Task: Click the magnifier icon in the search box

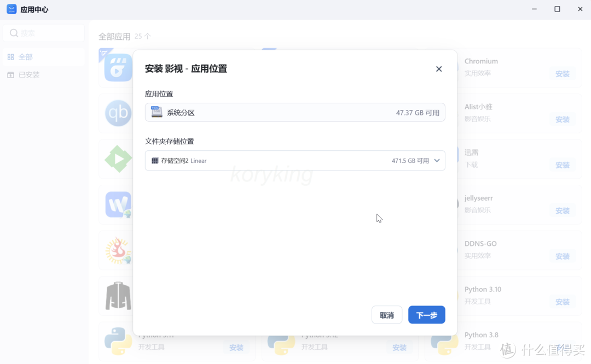Action: click(14, 33)
